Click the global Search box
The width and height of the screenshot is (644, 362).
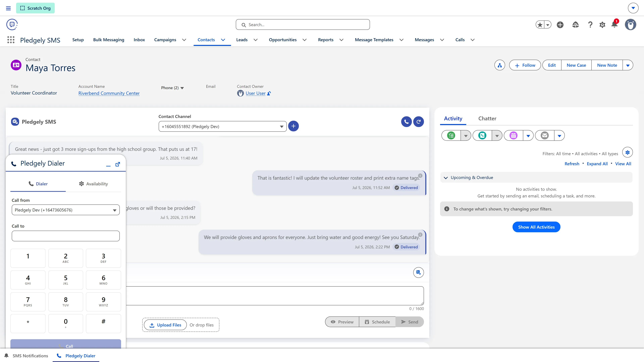[303, 25]
